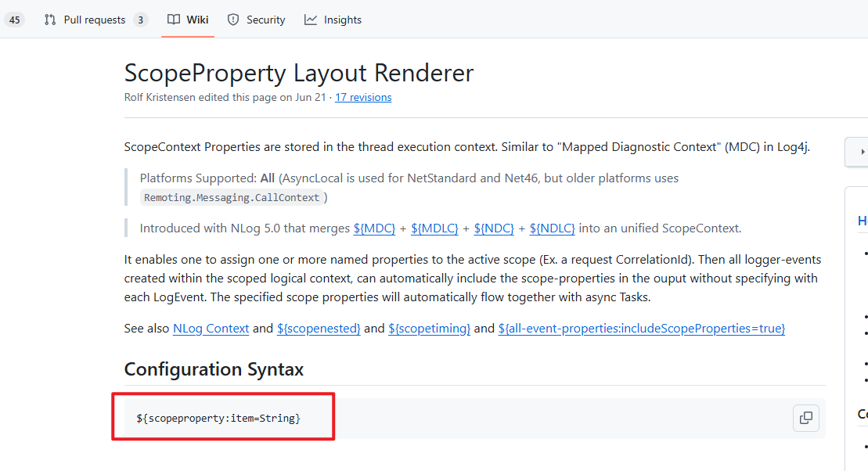This screenshot has height=471, width=868.
Task: Follow the ${MDC} link
Action: [374, 228]
